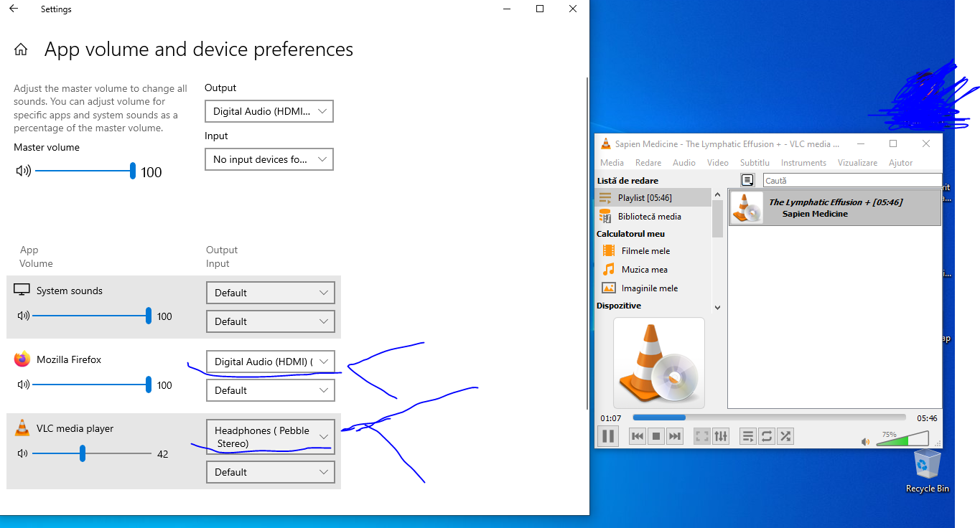This screenshot has width=980, height=528.
Task: Skip to previous track in VLC
Action: pos(637,436)
